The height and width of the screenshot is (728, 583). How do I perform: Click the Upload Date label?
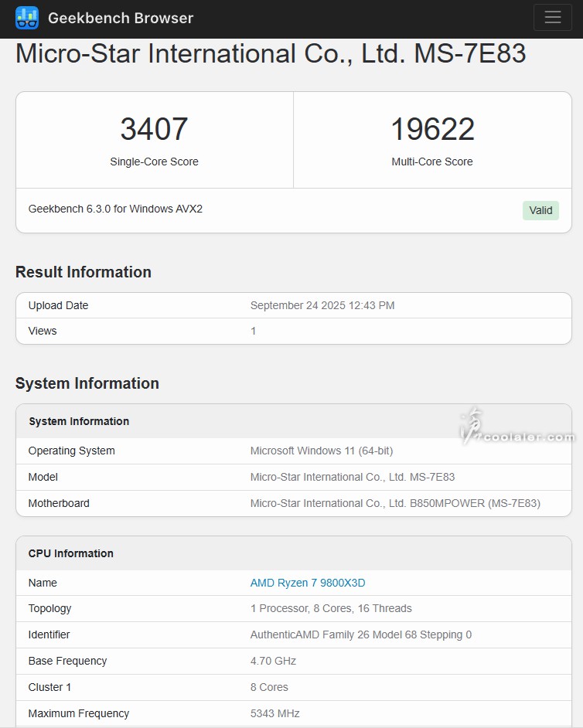coord(58,305)
